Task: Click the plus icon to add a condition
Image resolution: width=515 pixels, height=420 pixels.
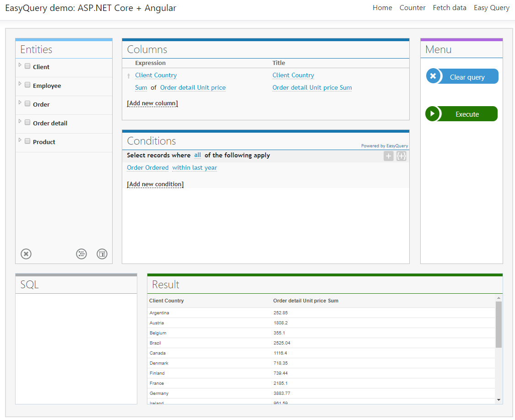Action: click(388, 156)
